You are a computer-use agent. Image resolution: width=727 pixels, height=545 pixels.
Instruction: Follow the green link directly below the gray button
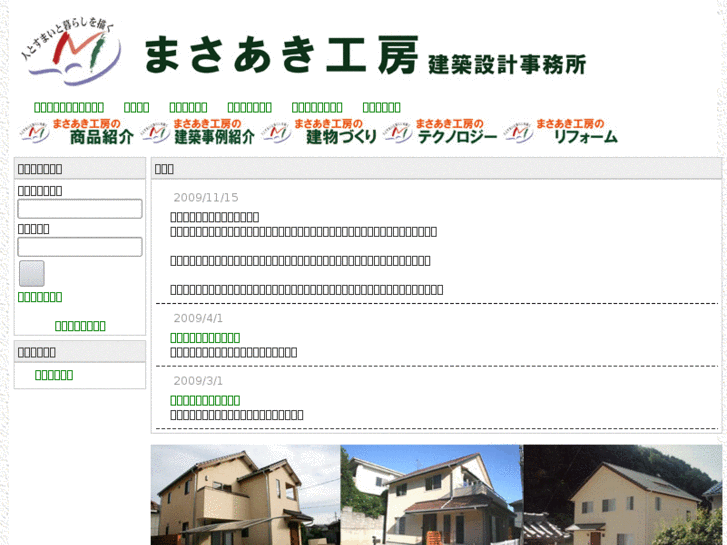(x=40, y=297)
